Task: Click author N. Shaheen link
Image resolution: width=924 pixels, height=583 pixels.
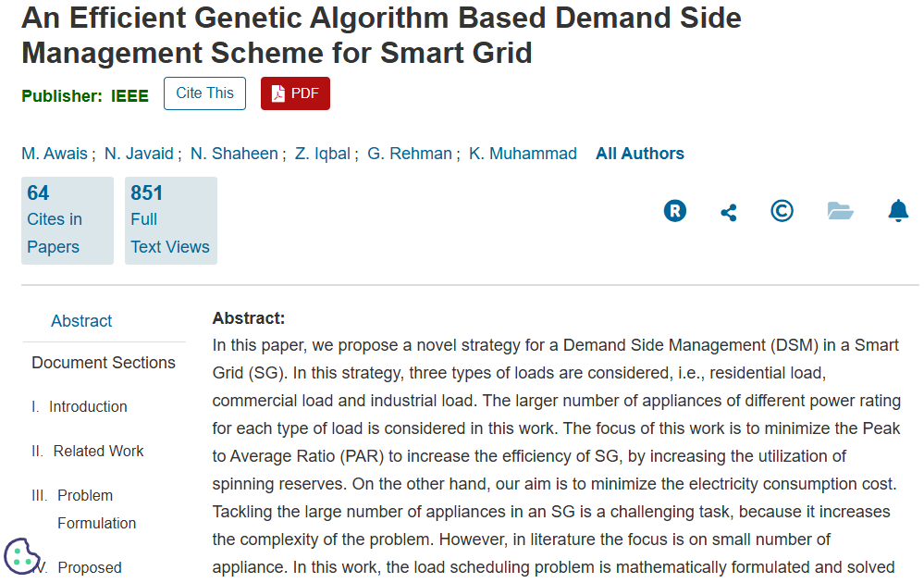Action: click(x=234, y=154)
